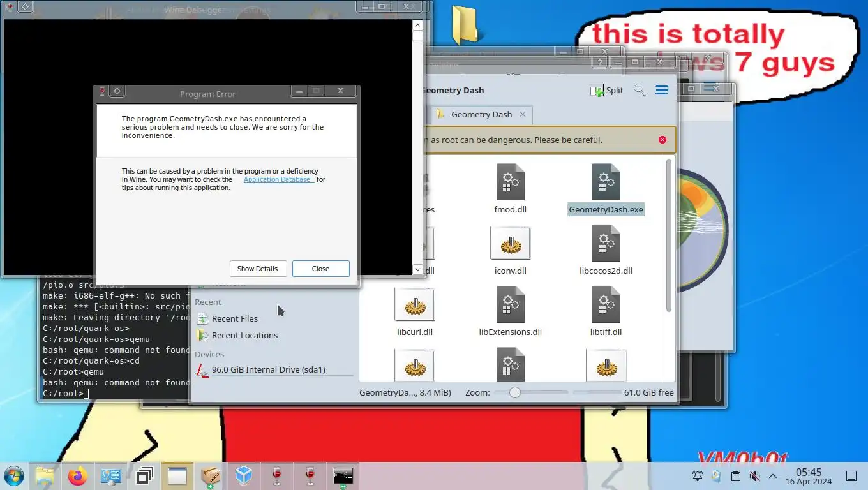Screen dimensions: 868x490
Task: Open the search magnifier in Dolphin
Action: point(640,90)
